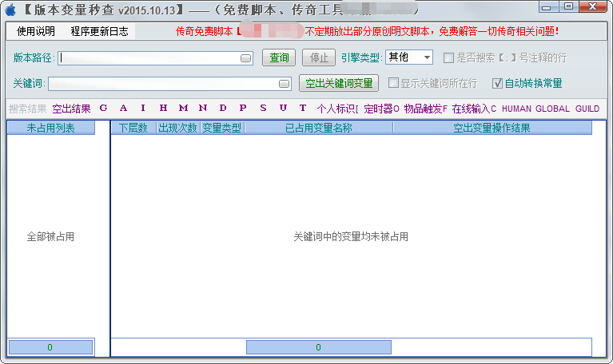This screenshot has width=613, height=364.
Task: Click the 空出关键词变量 button
Action: point(339,83)
